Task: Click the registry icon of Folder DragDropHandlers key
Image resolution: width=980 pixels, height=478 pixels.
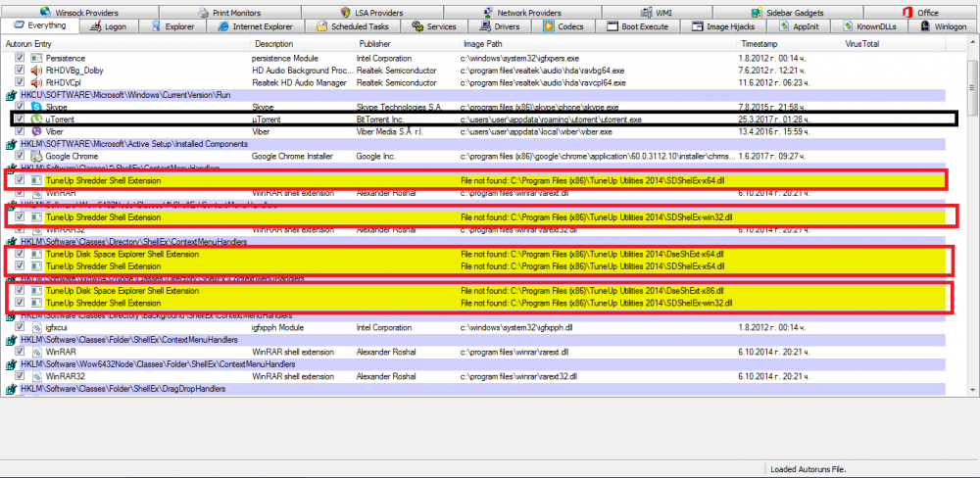Action: [11, 389]
